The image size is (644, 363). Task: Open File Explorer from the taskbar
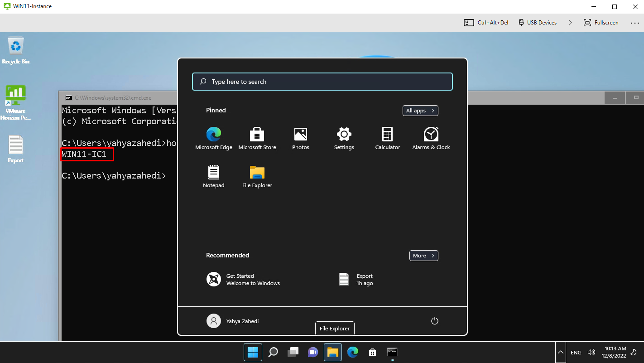(332, 352)
